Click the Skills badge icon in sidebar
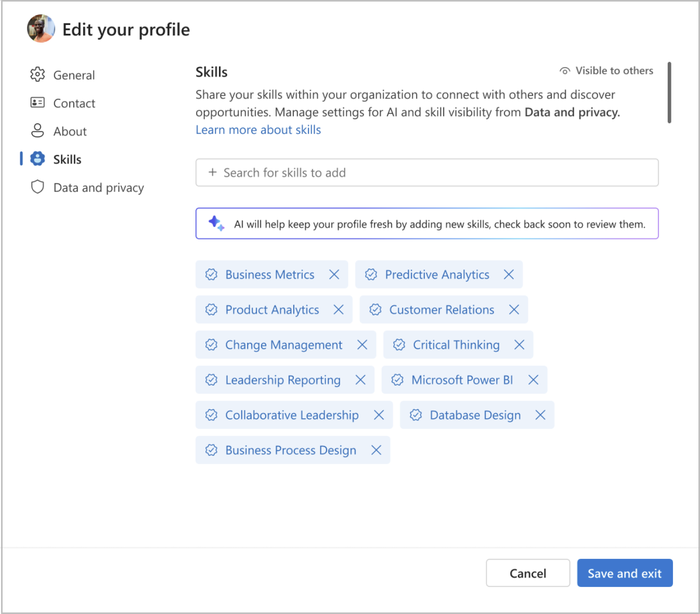Screen dimensions: 700x614 [37, 159]
